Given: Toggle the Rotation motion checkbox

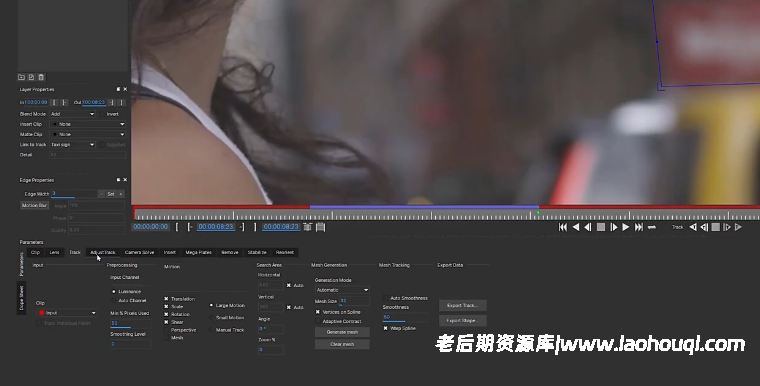Looking at the screenshot, I should pos(166,314).
